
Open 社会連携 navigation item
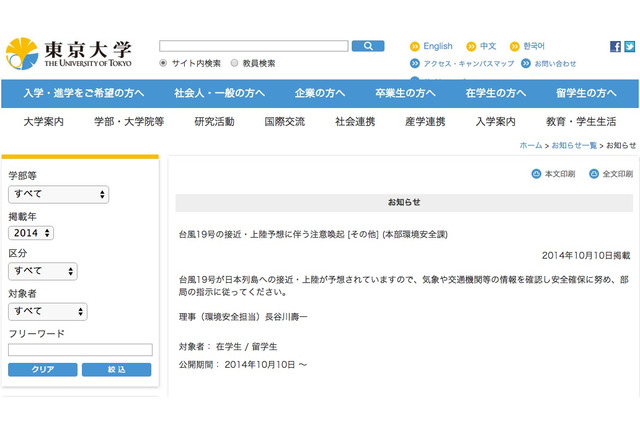[355, 122]
